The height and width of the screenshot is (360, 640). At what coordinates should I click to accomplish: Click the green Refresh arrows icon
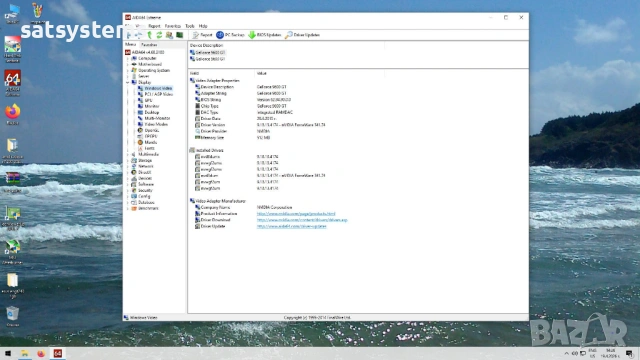click(159, 35)
